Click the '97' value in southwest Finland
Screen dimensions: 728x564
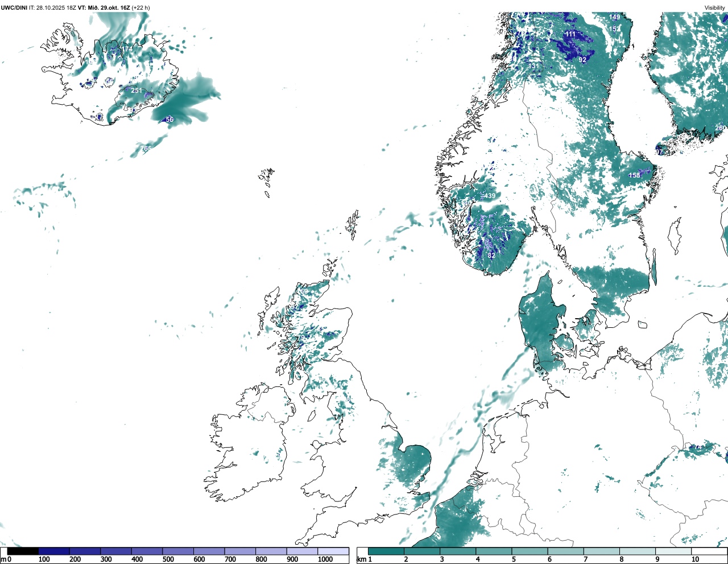pyautogui.click(x=659, y=152)
